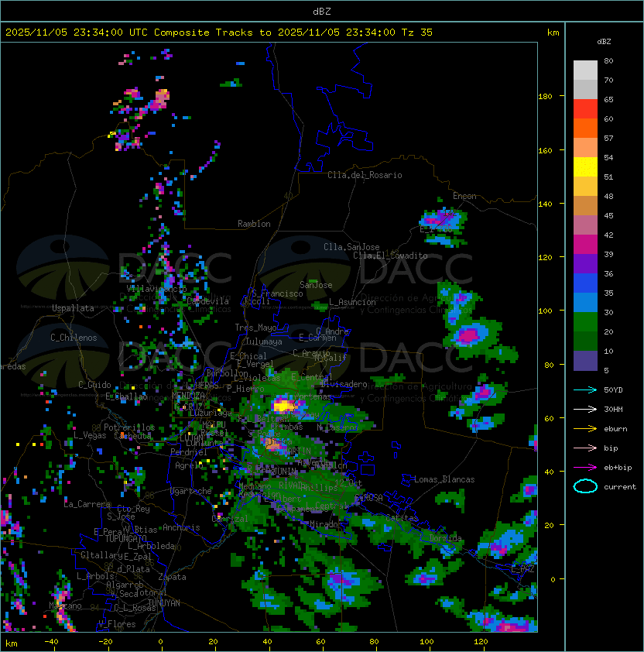
Task: Click the 'Clla.SanJose' place label
Action: (x=351, y=247)
